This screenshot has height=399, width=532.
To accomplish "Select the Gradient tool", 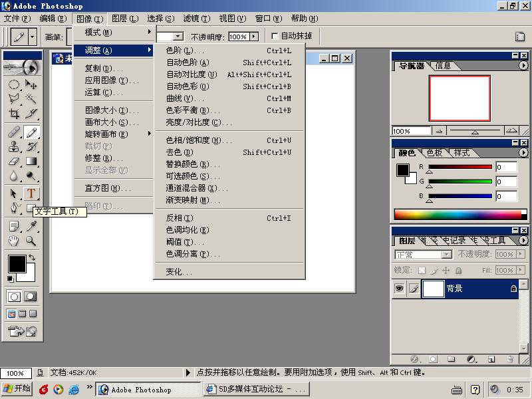I will pos(31,162).
